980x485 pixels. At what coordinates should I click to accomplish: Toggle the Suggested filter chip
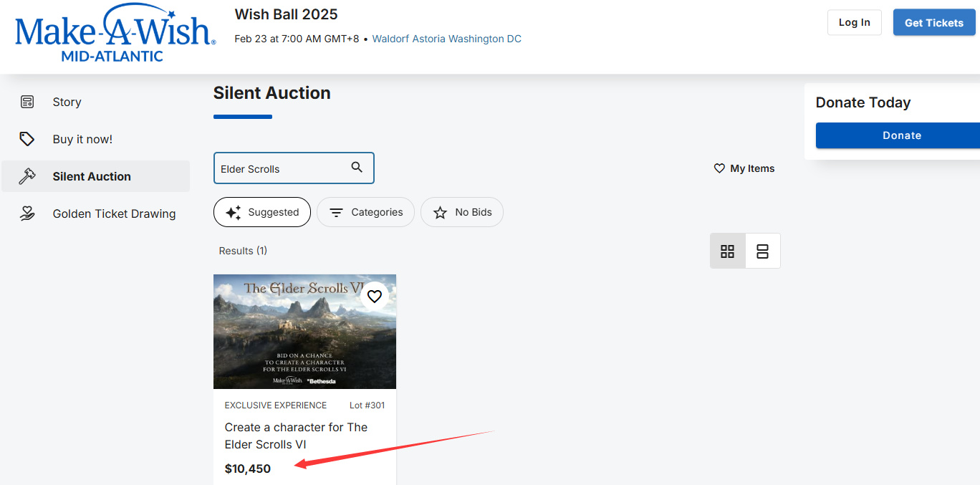pos(262,212)
